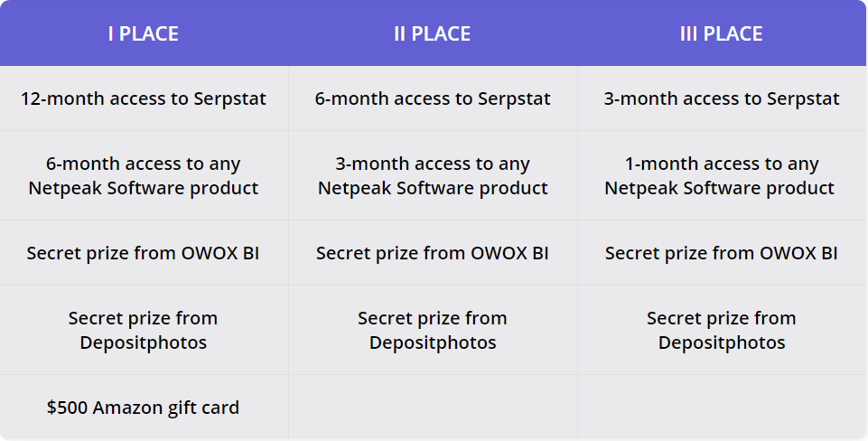Click 6-month access to Netpeak Software product
The width and height of the screenshot is (868, 441).
pos(144,175)
